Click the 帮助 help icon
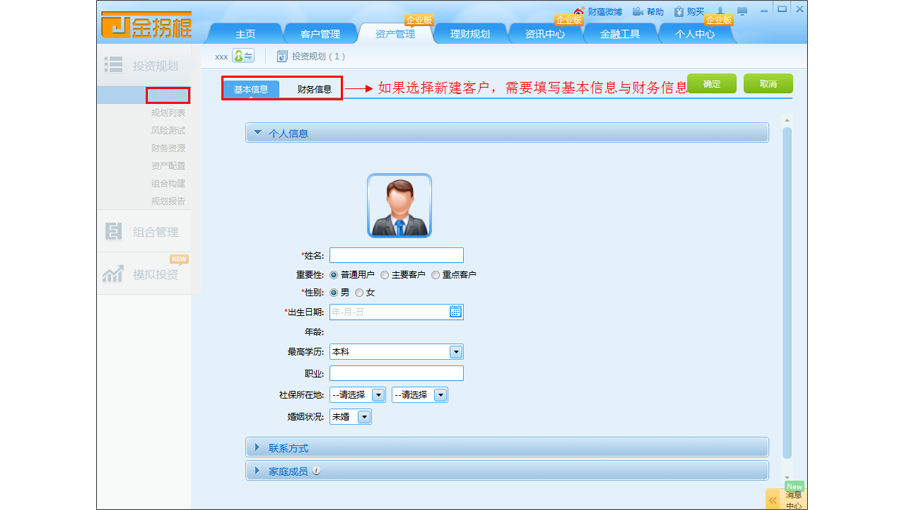900x510 pixels. point(637,12)
